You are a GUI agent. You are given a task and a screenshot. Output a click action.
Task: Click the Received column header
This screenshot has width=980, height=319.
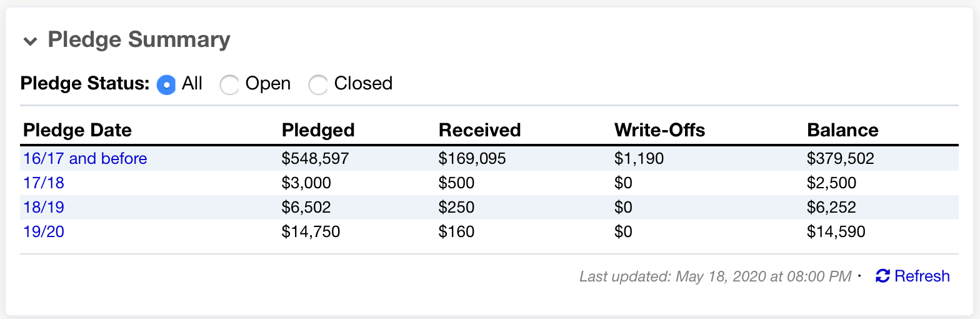[x=479, y=130]
